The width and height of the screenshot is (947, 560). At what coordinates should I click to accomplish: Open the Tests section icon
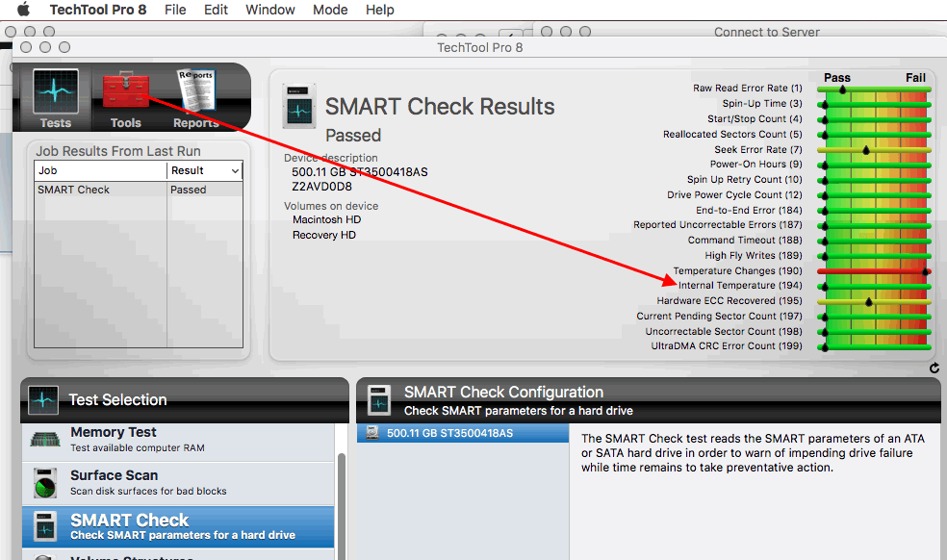click(56, 91)
